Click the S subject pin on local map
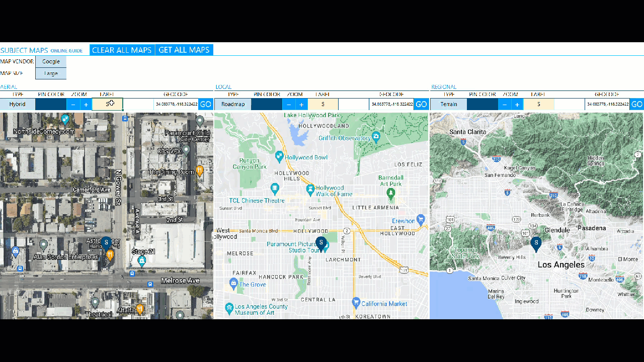 pos(321,244)
